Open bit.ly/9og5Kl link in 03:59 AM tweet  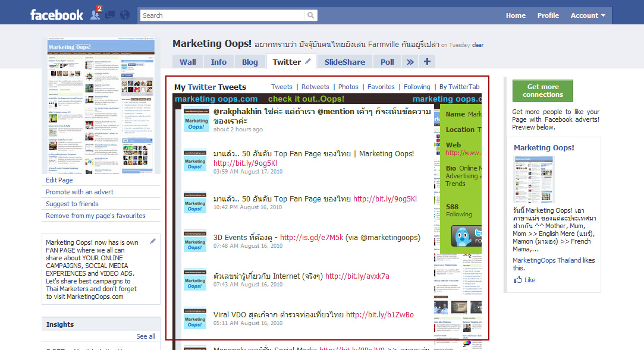tap(245, 163)
